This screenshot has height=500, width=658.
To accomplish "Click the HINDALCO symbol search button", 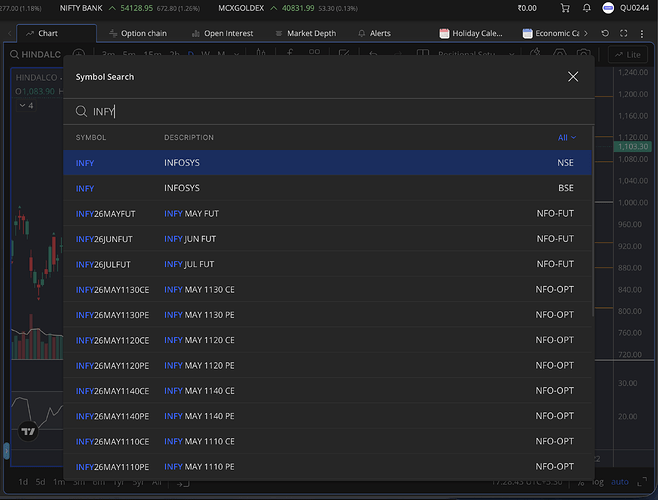I will [x=36, y=55].
